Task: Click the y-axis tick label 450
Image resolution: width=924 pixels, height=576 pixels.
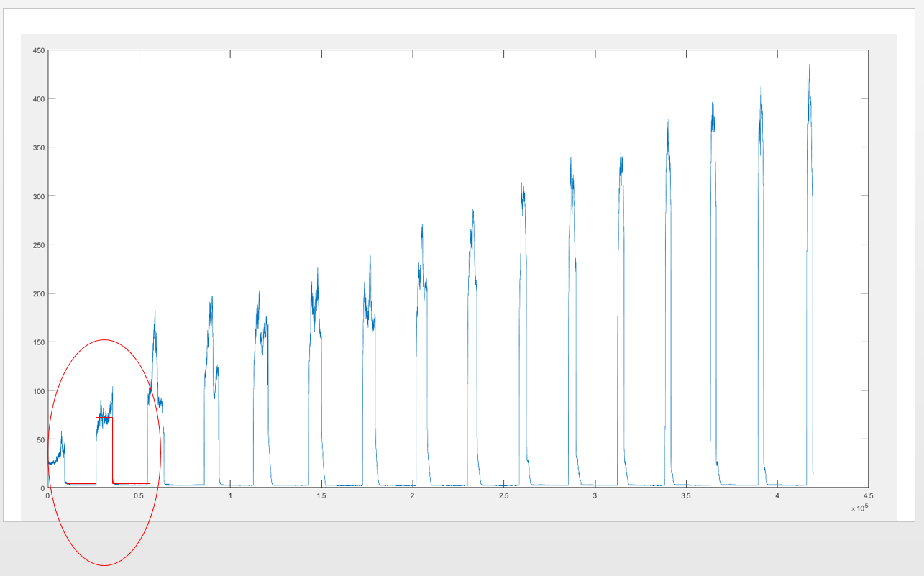Action: (39, 50)
